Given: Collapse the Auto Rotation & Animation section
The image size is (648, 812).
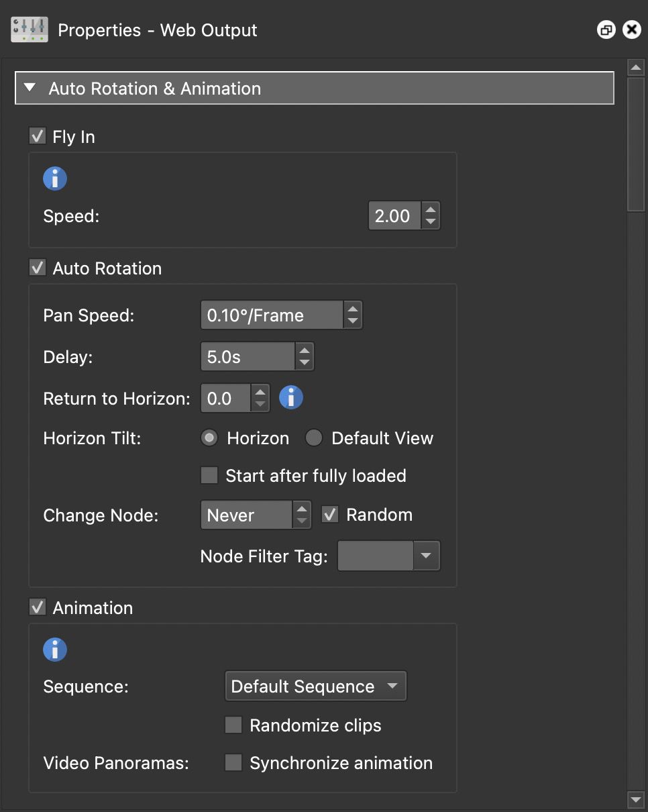Looking at the screenshot, I should coord(29,88).
